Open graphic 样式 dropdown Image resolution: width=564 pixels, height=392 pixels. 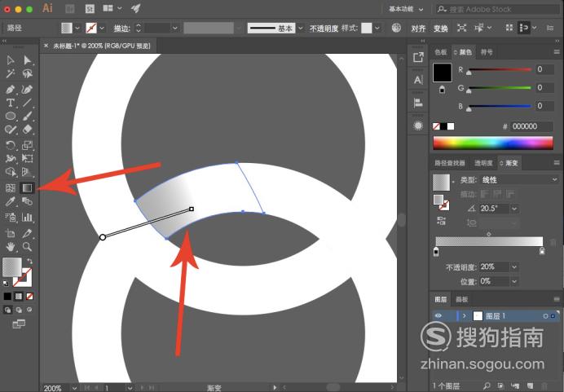tap(377, 28)
